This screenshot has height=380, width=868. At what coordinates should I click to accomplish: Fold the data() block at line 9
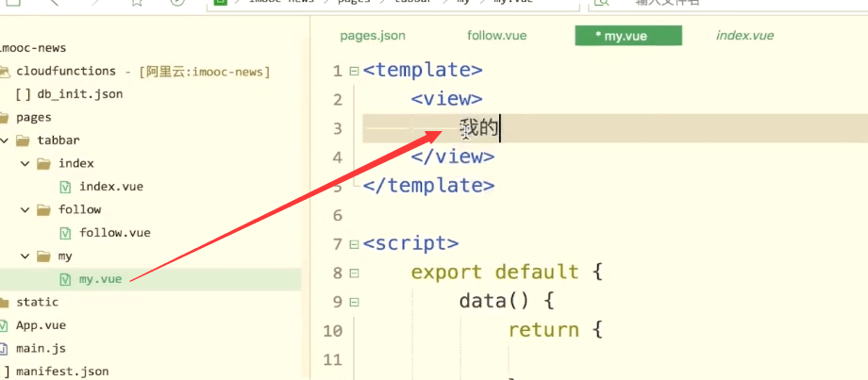click(x=354, y=302)
